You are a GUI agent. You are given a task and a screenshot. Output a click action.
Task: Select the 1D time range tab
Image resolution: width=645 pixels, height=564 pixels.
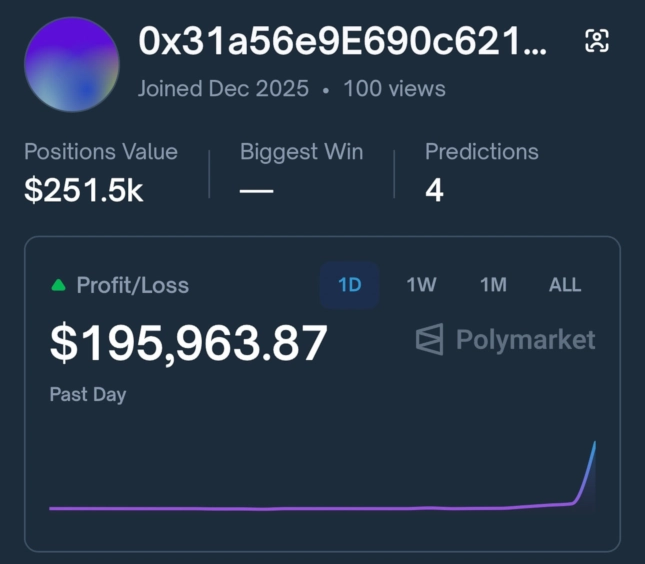[349, 285]
